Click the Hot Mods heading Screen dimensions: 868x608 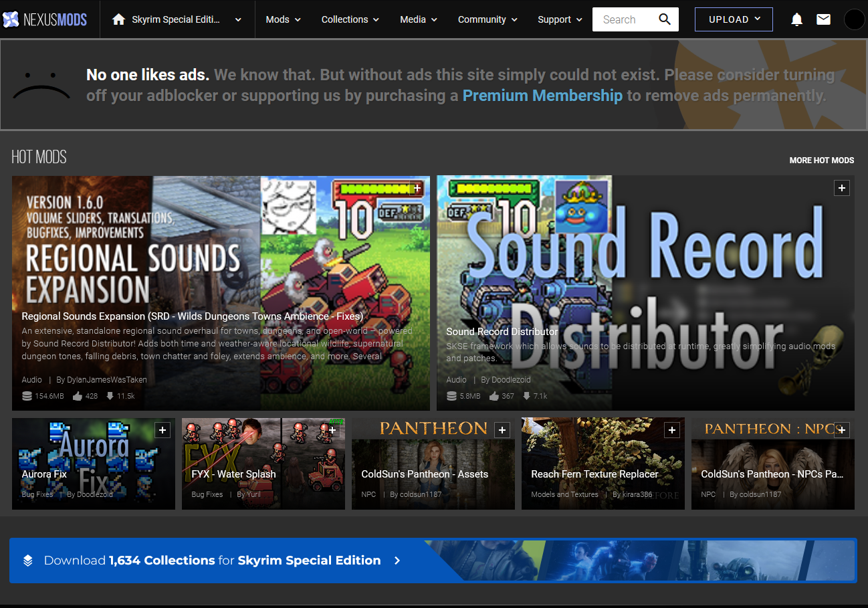tap(39, 157)
